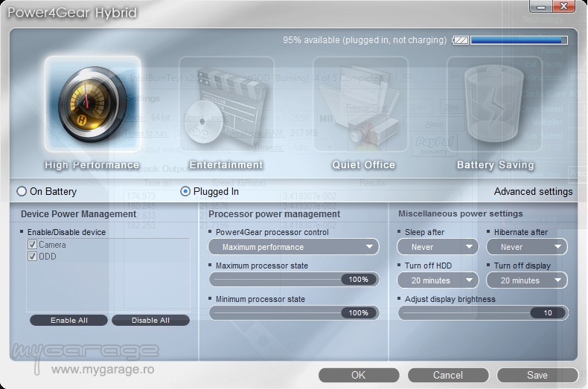The width and height of the screenshot is (588, 389).
Task: Click the Processor power management heading
Action: tap(274, 214)
